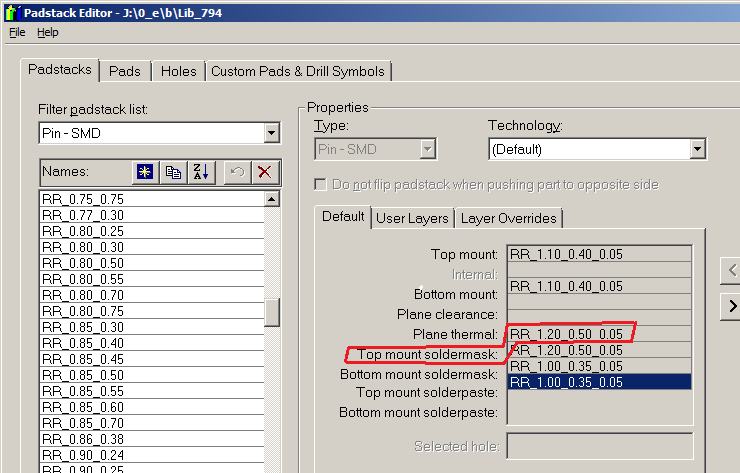The image size is (740, 473).
Task: Click the Selected hole field
Action: tap(600, 446)
